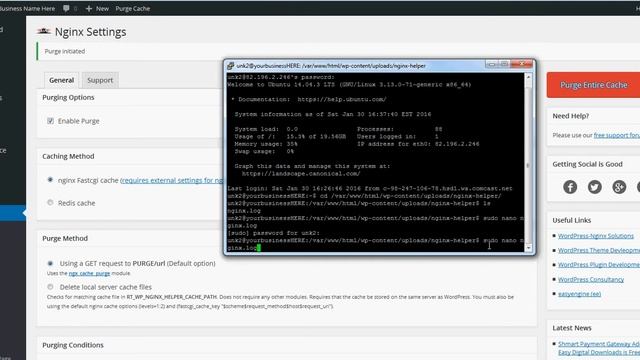640x360 pixels.
Task: Toggle the Enable Purge checkbox
Action: [50, 121]
